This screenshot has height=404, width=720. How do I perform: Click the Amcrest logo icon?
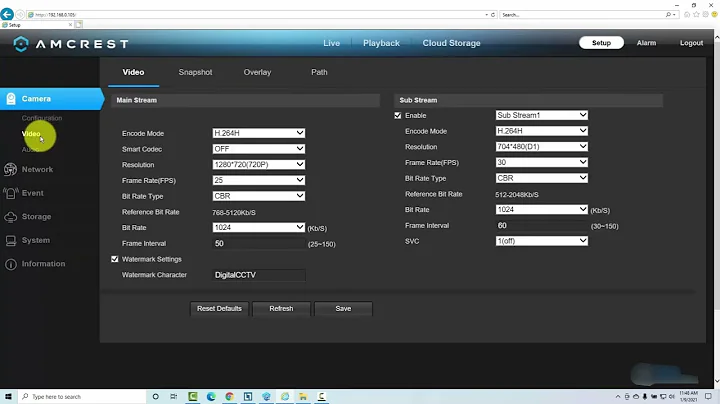[21, 44]
